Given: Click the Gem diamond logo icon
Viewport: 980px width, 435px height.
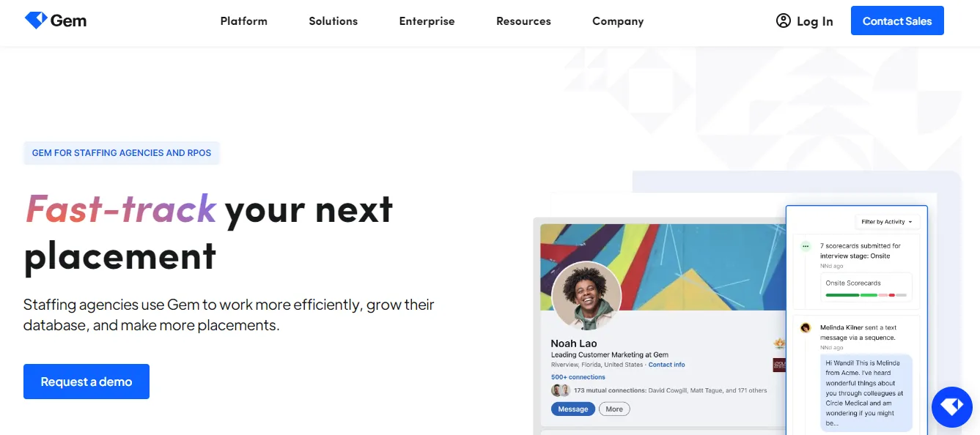Looking at the screenshot, I should [x=36, y=21].
